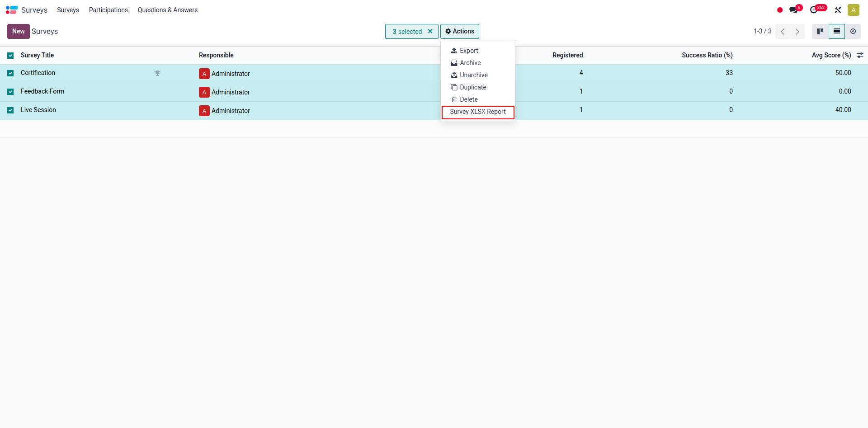Viewport: 868px width, 428px height.
Task: Open the Actions dropdown
Action: coord(460,31)
